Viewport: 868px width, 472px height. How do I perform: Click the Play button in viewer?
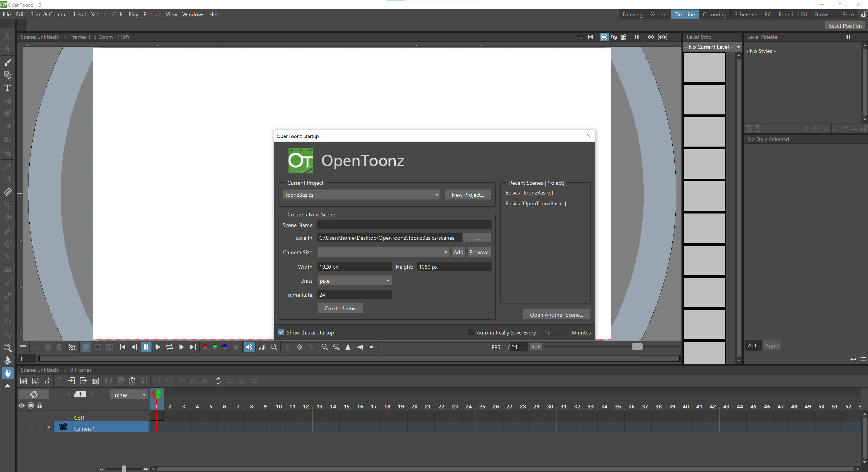point(157,347)
